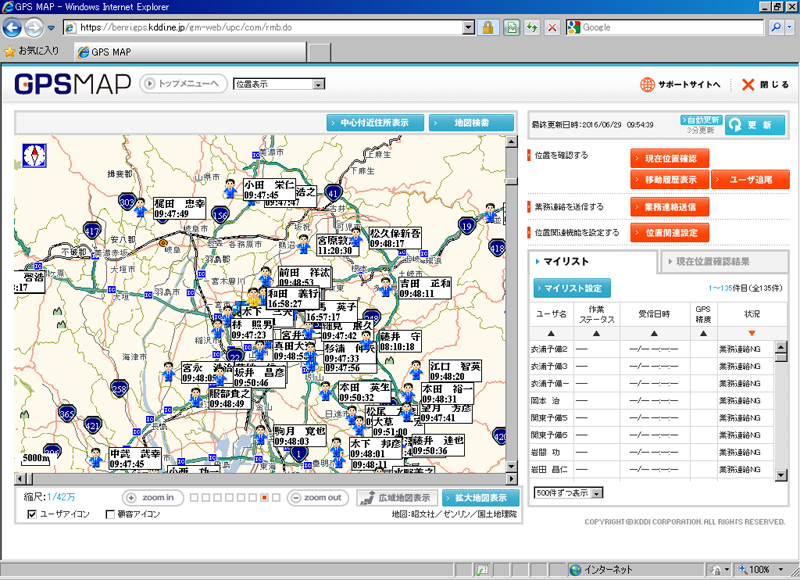Click the IE stop loading button
This screenshot has height=580, width=800.
pos(552,28)
